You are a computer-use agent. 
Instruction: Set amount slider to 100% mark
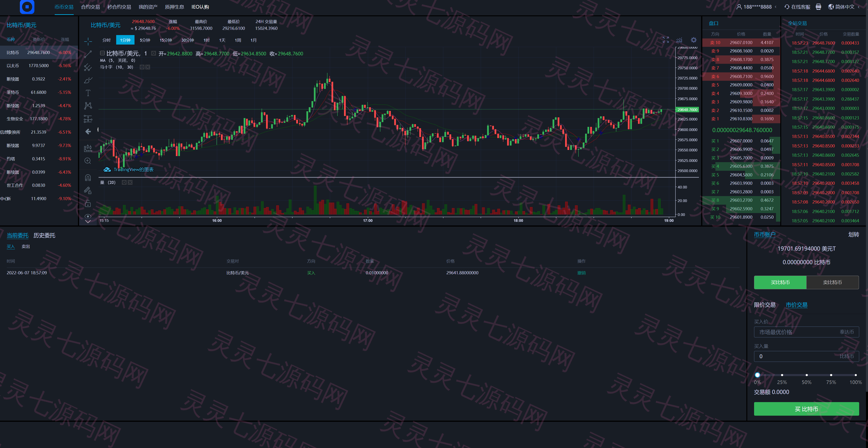[x=856, y=375]
